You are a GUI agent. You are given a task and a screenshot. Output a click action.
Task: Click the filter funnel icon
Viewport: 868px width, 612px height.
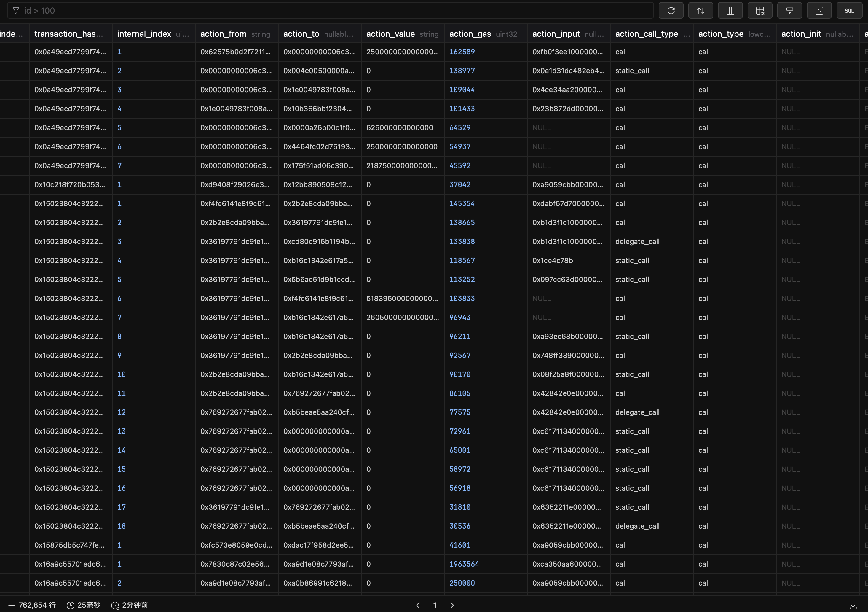pos(16,11)
